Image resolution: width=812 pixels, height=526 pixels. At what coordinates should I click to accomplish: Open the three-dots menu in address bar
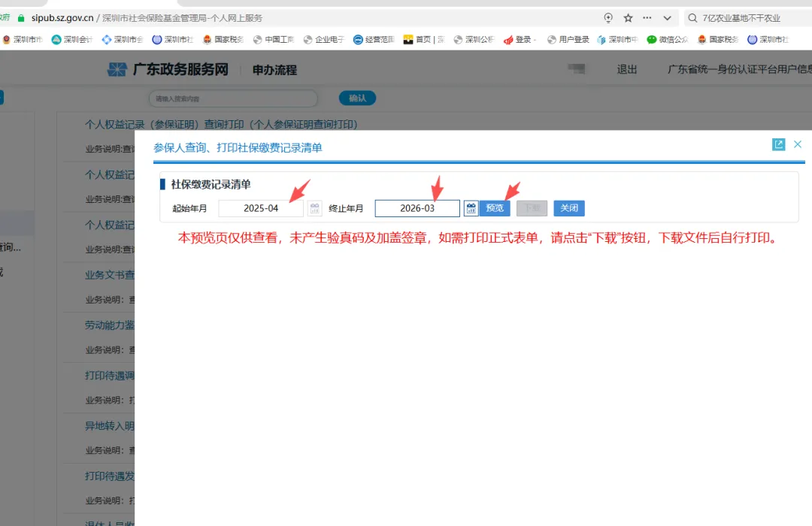coord(647,18)
